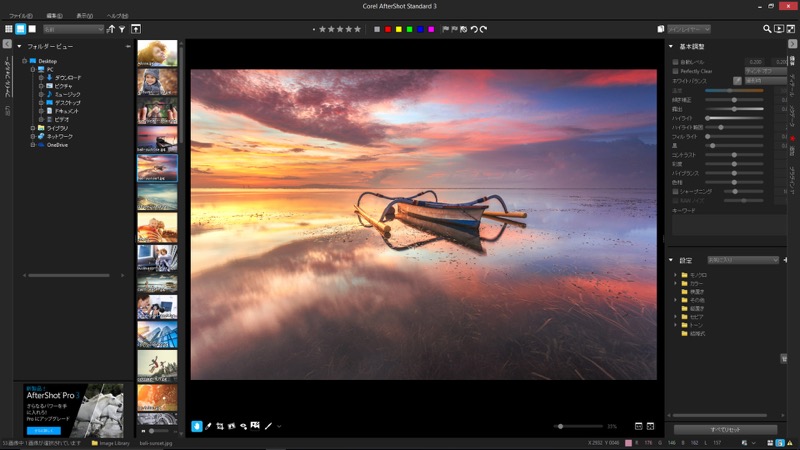Switch to the output vertical tab on left
The height and width of the screenshot is (450, 800).
7,111
